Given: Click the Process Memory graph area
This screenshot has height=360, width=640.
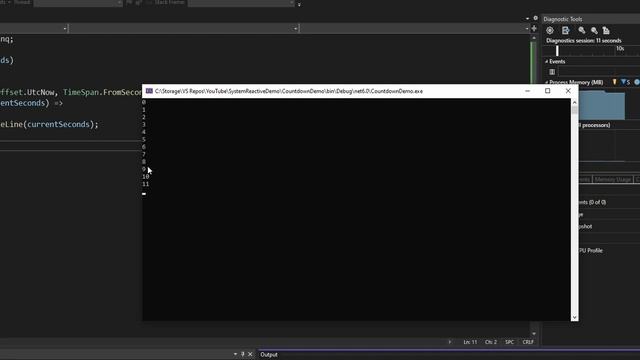Looking at the screenshot, I should pos(602,105).
